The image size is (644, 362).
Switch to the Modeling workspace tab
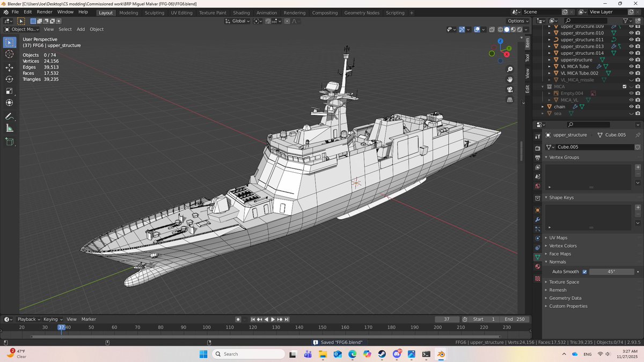(129, 13)
